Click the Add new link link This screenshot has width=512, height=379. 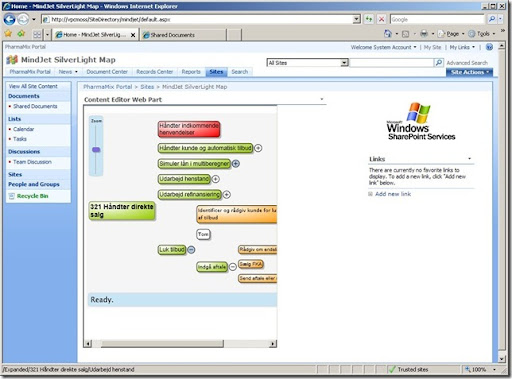(393, 194)
